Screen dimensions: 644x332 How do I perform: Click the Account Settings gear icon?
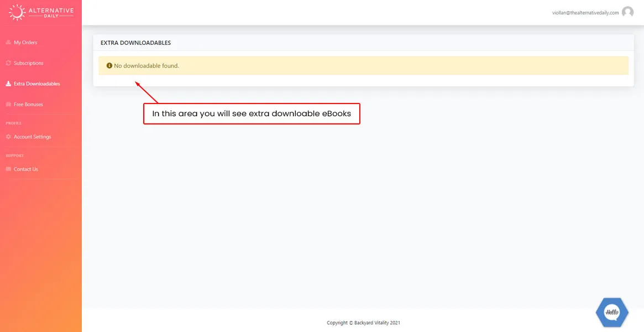(x=8, y=137)
